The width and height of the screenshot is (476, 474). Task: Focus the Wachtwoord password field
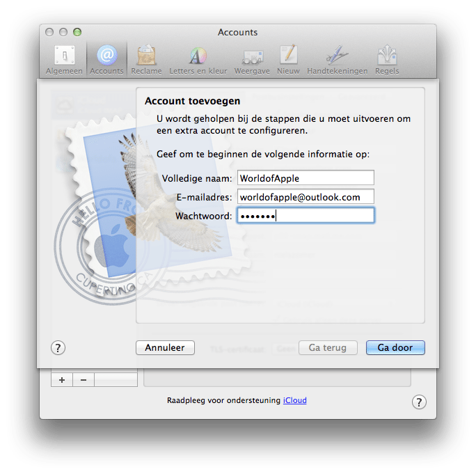pos(306,216)
